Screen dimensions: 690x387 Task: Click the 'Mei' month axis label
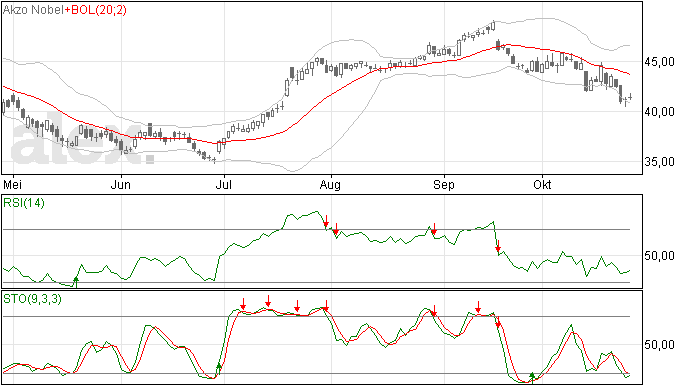[x=12, y=184]
